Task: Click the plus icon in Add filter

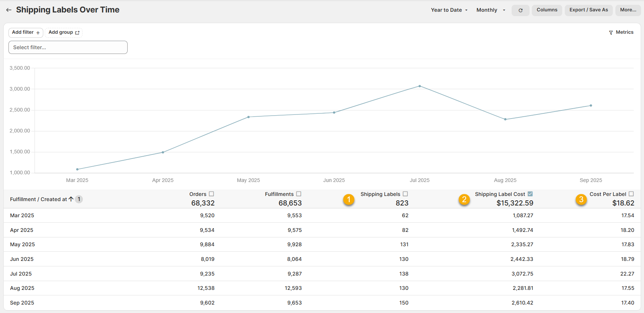Action: (x=38, y=33)
